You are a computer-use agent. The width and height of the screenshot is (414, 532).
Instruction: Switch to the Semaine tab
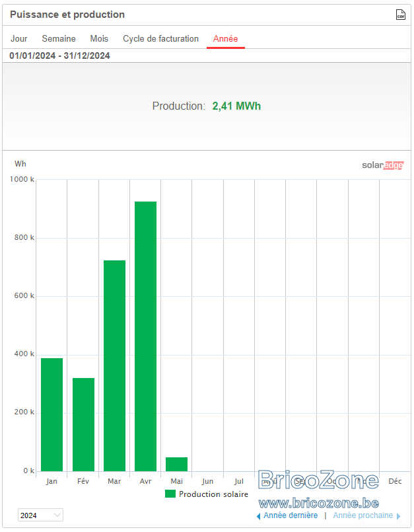[59, 39]
